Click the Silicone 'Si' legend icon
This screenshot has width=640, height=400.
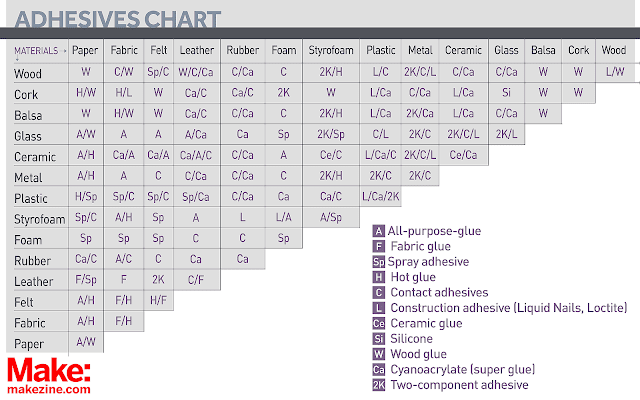[x=379, y=339]
